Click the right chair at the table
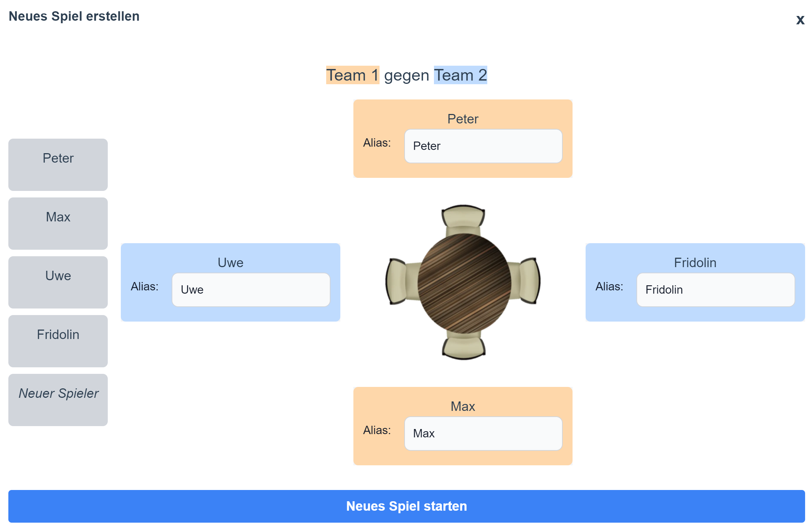This screenshot has width=812, height=531. pos(529,281)
